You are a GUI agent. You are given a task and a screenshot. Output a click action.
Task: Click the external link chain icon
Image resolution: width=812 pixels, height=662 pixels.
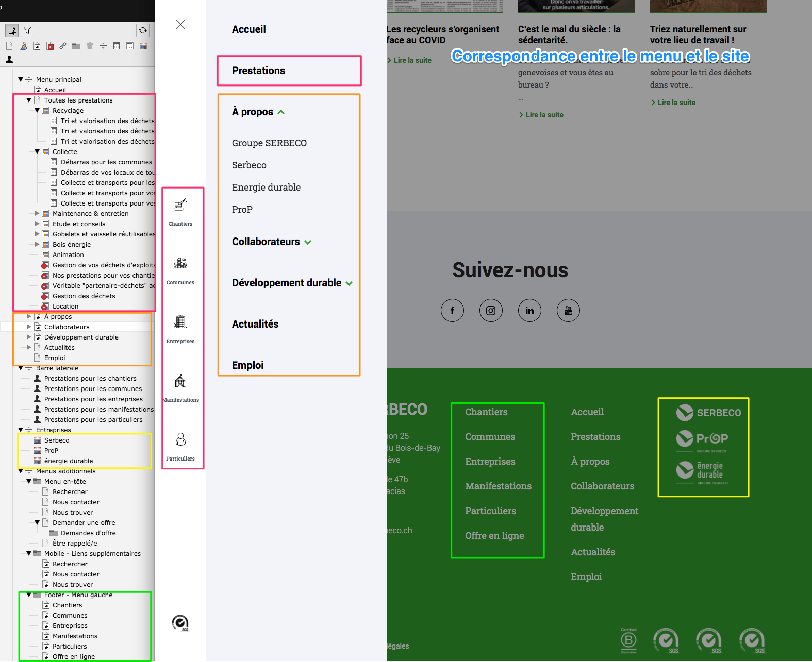coord(63,46)
